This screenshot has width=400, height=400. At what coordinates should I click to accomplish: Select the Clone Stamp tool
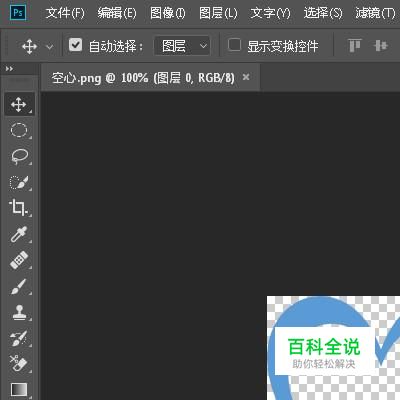[x=19, y=312]
